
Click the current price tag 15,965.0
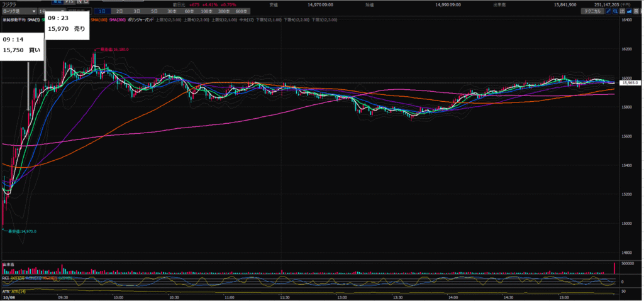629,83
